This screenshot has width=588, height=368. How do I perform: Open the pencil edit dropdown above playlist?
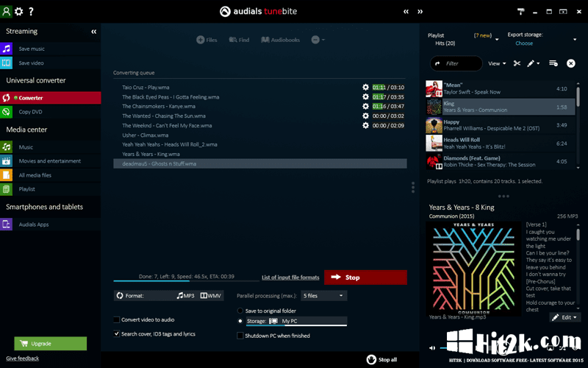pos(533,63)
